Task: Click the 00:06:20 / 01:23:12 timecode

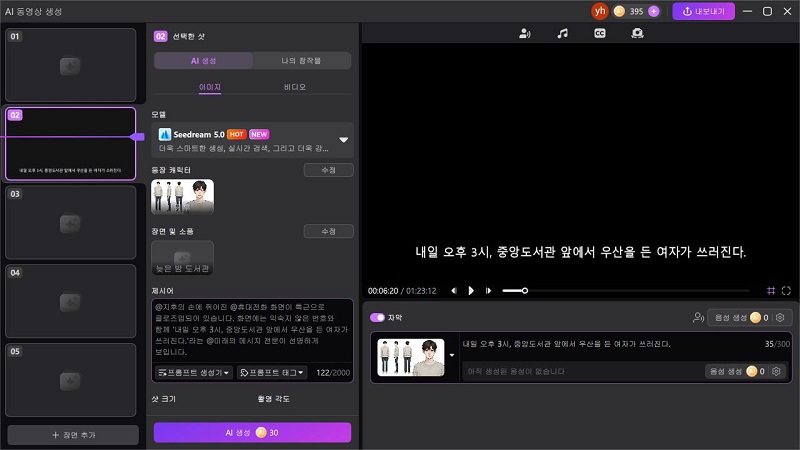Action: click(x=402, y=291)
